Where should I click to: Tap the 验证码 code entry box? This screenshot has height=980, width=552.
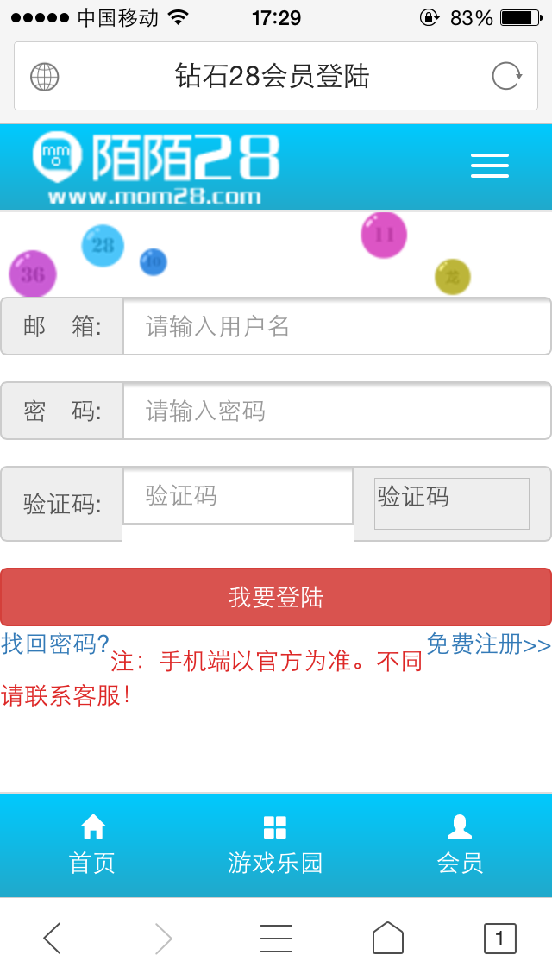click(x=237, y=497)
